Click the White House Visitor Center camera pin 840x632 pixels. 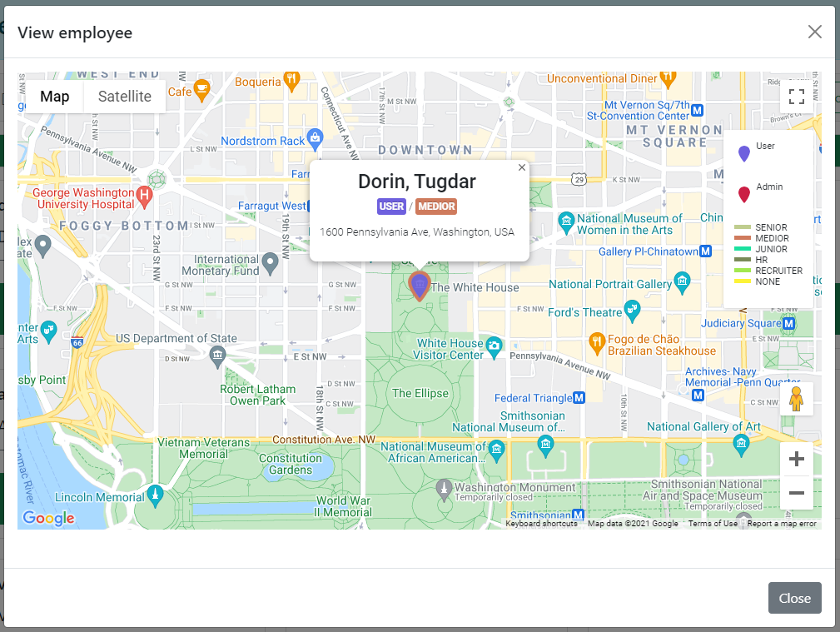(x=494, y=348)
